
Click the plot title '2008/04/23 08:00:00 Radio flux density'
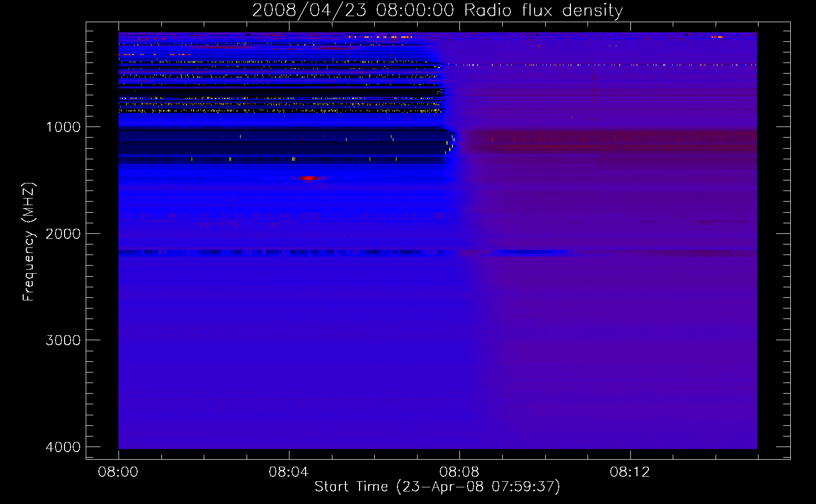(x=437, y=11)
